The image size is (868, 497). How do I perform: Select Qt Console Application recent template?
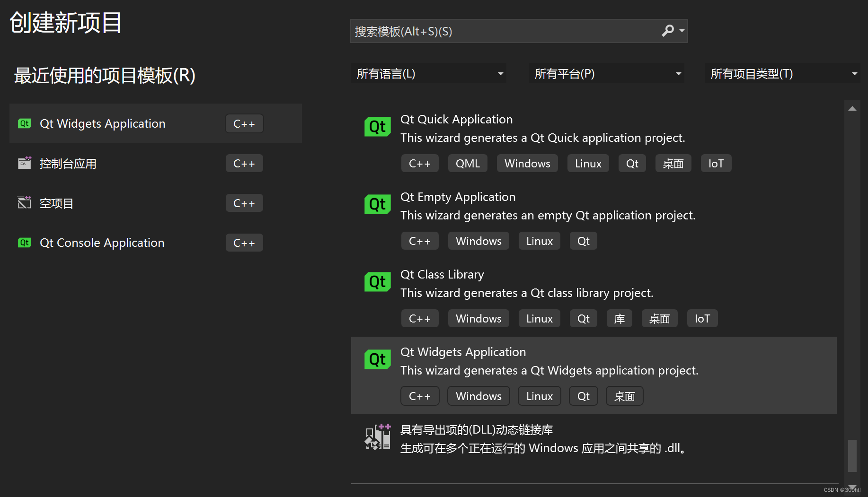102,243
